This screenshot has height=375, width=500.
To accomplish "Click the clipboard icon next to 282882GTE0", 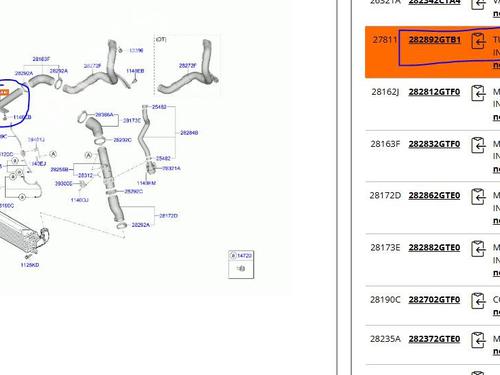I will [478, 249].
